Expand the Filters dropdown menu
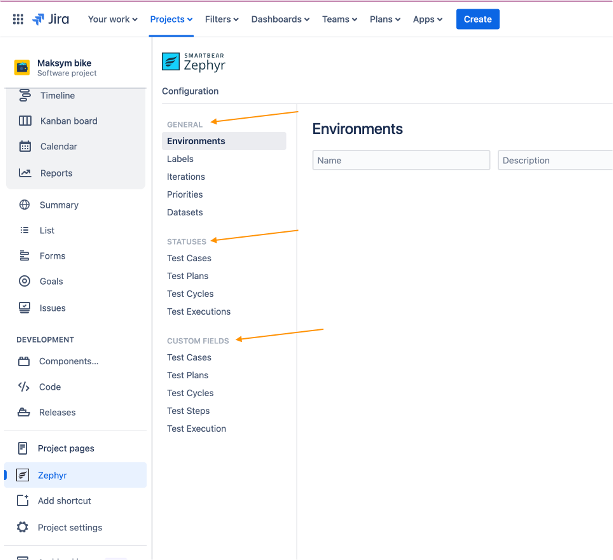613x560 pixels. (221, 19)
